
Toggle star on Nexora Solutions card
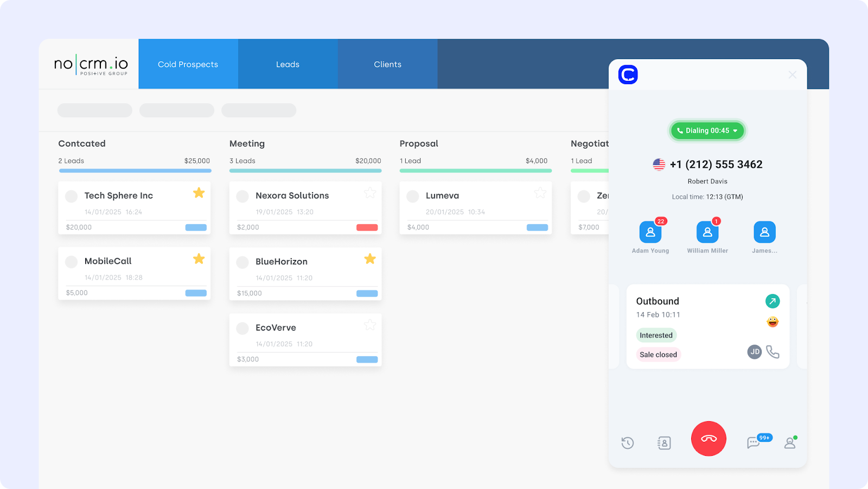tap(370, 193)
